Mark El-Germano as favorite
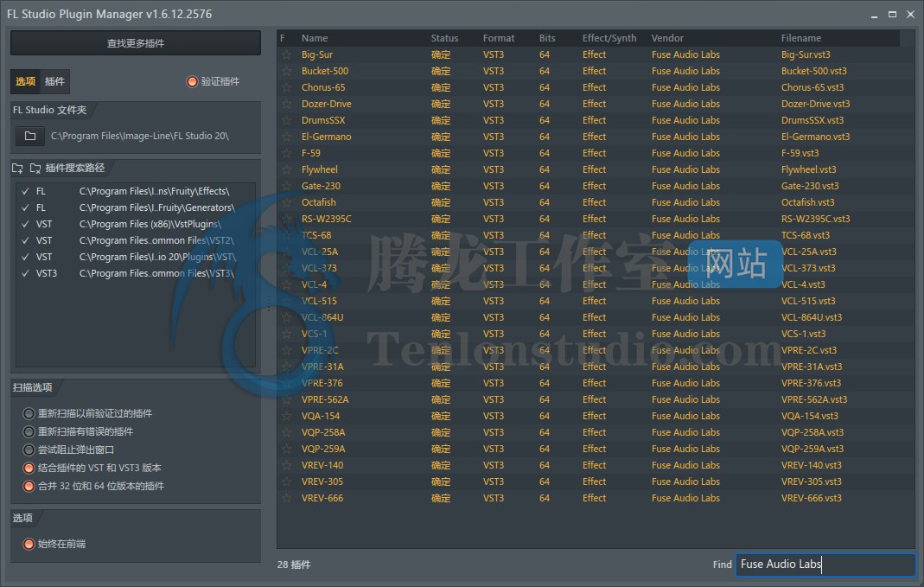924x587 pixels. (286, 137)
